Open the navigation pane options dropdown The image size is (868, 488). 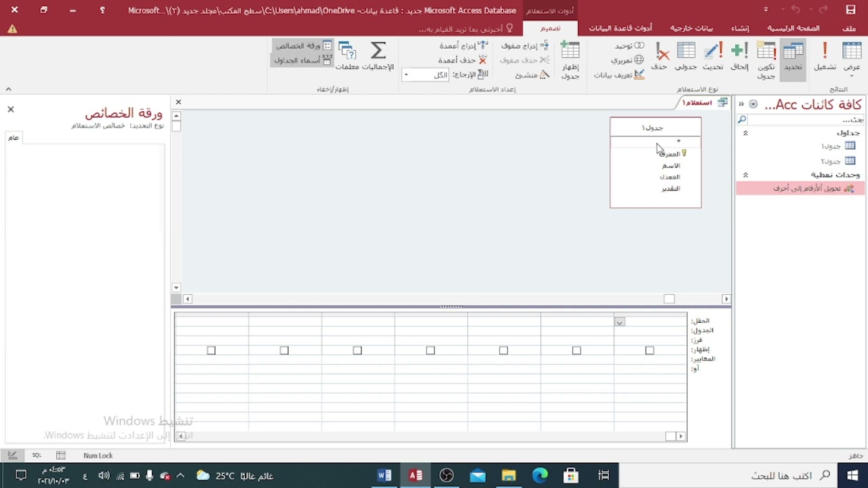point(753,104)
